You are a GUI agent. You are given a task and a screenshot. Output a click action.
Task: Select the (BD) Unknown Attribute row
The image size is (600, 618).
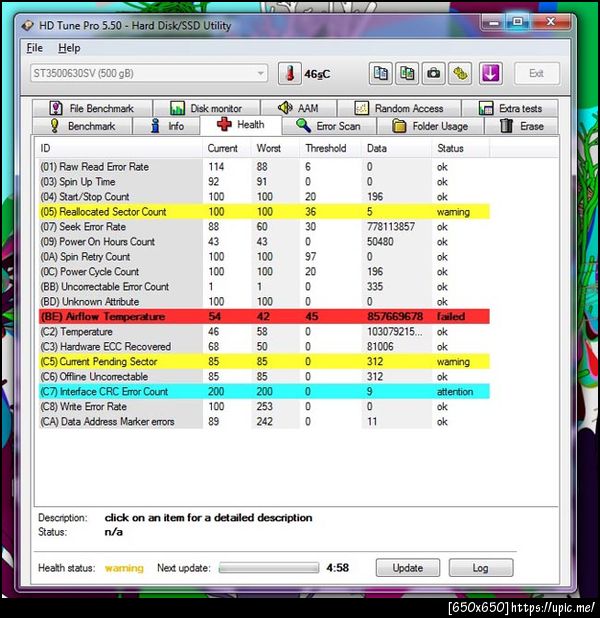264,302
